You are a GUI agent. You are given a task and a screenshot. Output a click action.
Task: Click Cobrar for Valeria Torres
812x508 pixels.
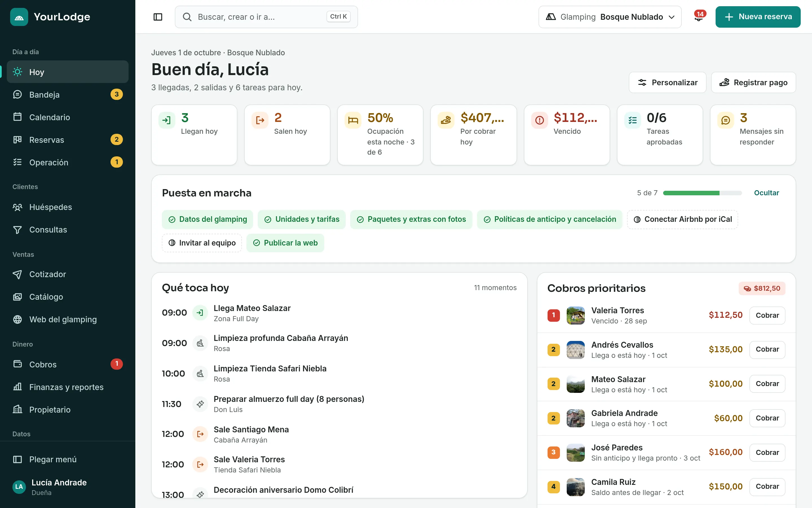click(767, 315)
